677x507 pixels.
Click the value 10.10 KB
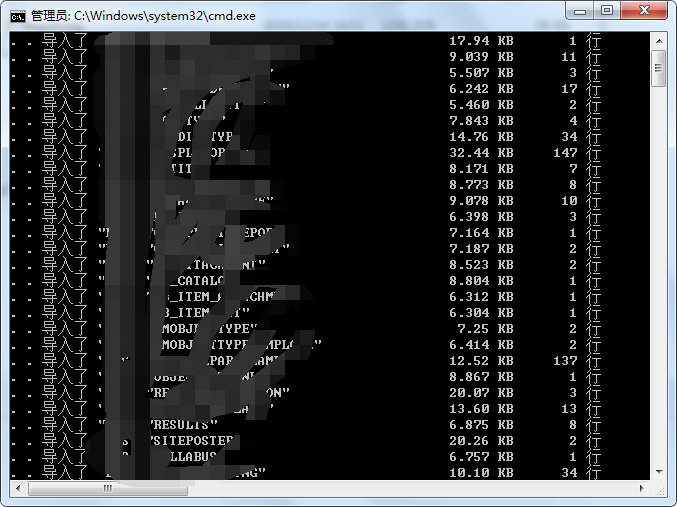[481, 472]
